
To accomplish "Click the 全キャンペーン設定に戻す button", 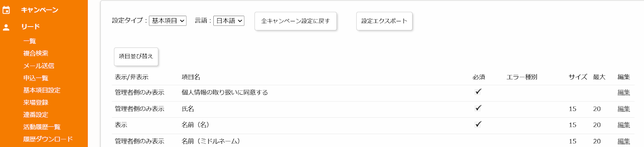I will click(295, 21).
